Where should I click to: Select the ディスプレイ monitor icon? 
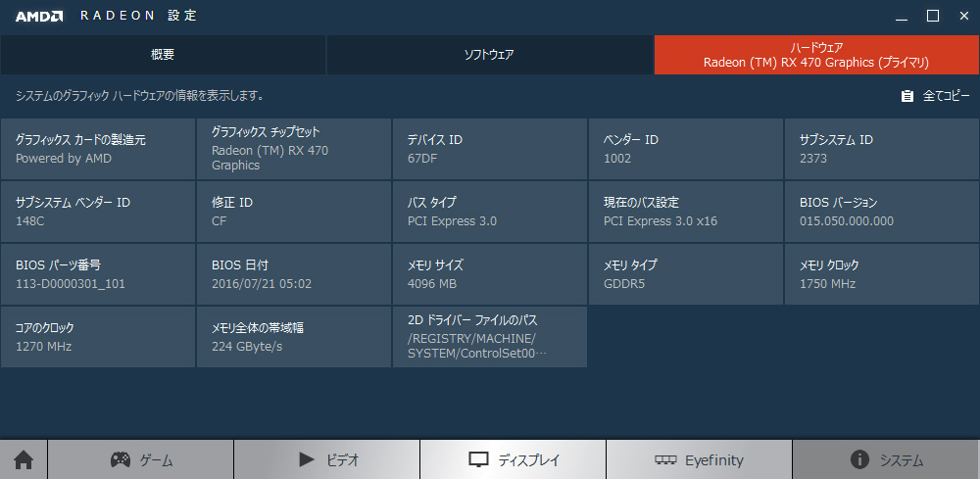pyautogui.click(x=479, y=460)
